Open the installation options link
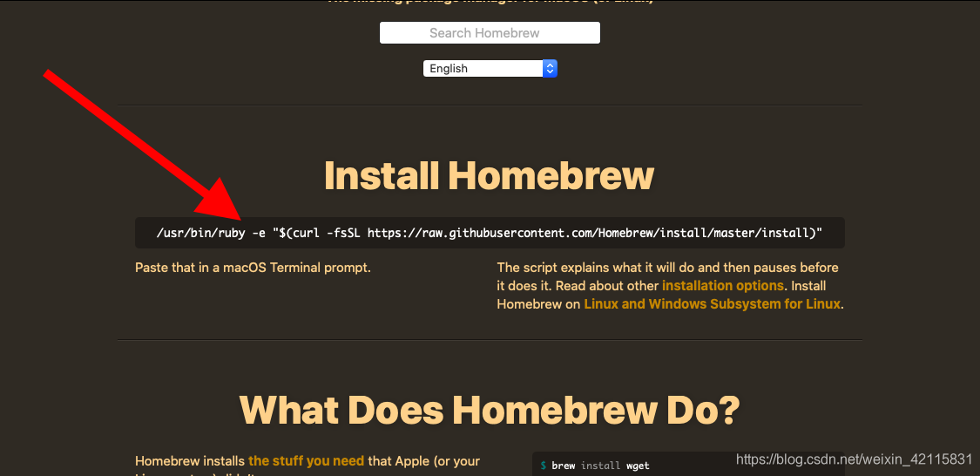Screen dimensions: 980x476 (722, 286)
